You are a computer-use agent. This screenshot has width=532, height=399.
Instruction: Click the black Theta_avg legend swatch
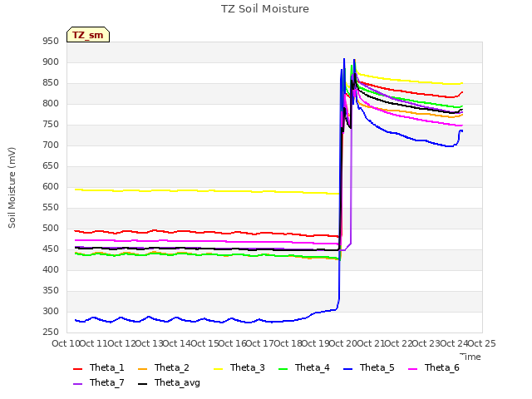(x=142, y=384)
